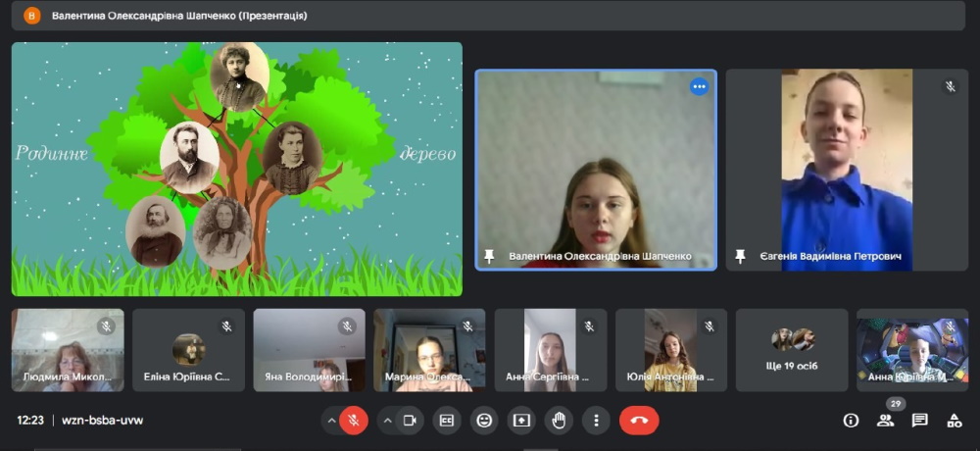Image resolution: width=980 pixels, height=451 pixels.
Task: Leave the call with red hang-up button
Action: coord(639,421)
